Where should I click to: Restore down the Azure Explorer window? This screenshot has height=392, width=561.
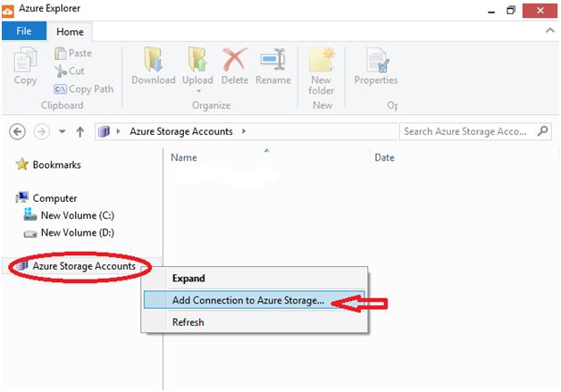[x=511, y=11]
